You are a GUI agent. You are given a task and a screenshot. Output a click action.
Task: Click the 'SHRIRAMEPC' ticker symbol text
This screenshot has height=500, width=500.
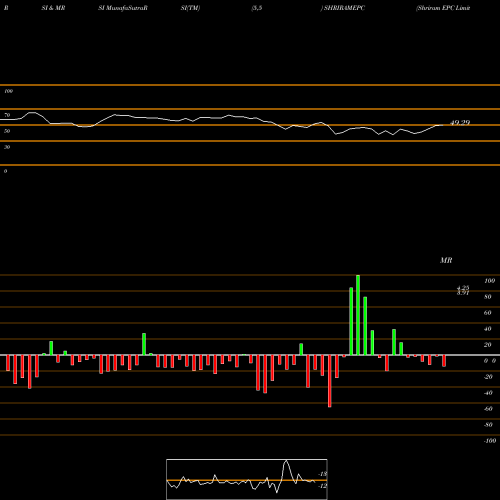click(344, 8)
